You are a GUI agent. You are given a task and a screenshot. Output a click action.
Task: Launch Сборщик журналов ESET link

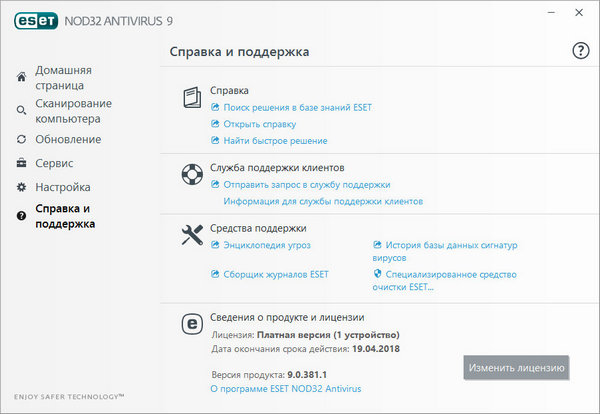(275, 273)
